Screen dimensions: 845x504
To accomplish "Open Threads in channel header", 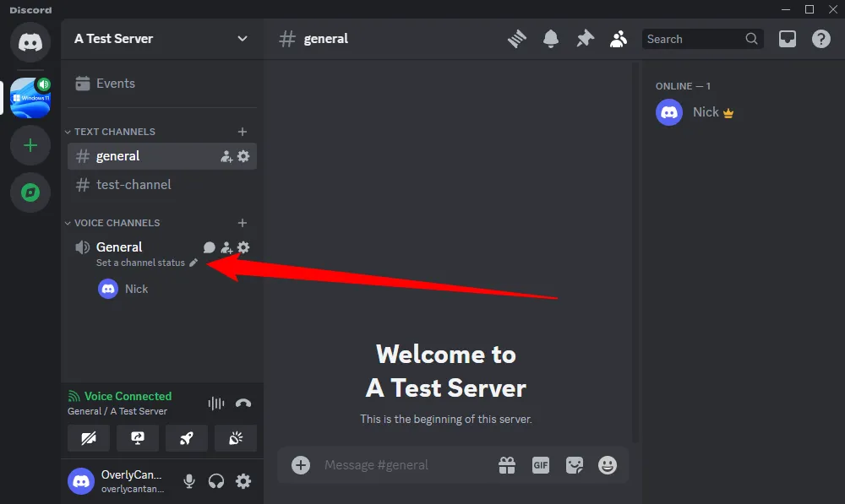I will click(517, 39).
